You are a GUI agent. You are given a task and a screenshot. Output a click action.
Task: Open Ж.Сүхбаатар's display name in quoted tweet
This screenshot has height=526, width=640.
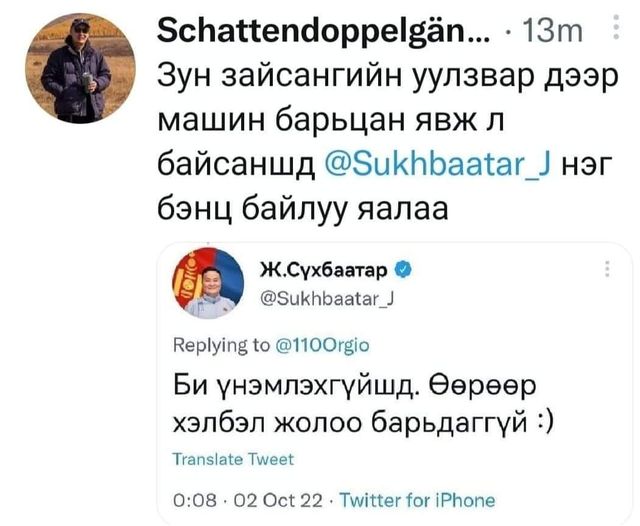[323, 270]
